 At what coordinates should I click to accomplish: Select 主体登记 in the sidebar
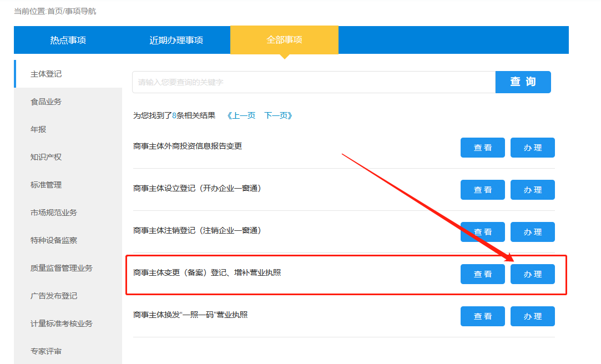[x=46, y=74]
